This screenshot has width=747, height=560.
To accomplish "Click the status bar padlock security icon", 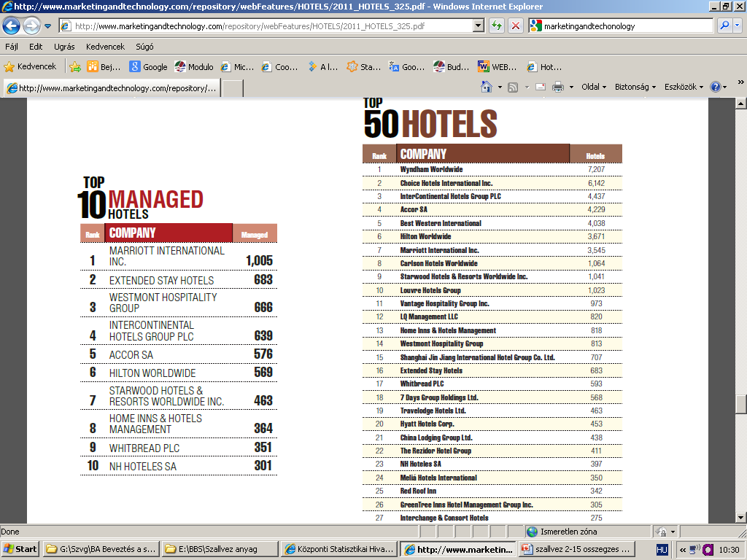I will click(661, 532).
